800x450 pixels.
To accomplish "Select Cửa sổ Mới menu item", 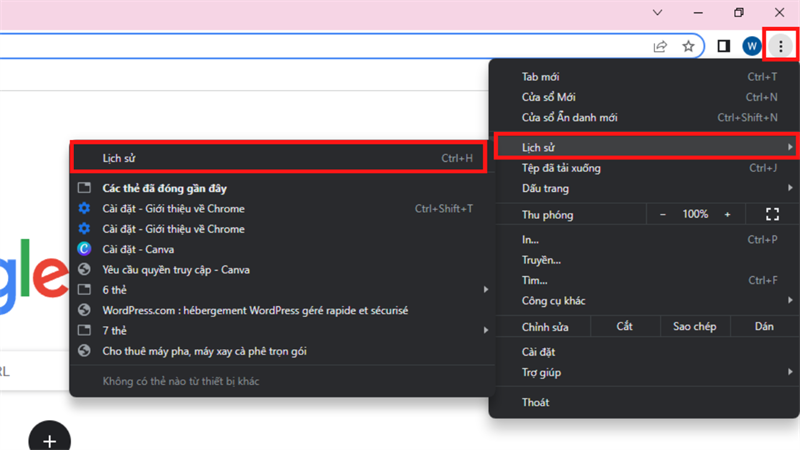I will 644,97.
